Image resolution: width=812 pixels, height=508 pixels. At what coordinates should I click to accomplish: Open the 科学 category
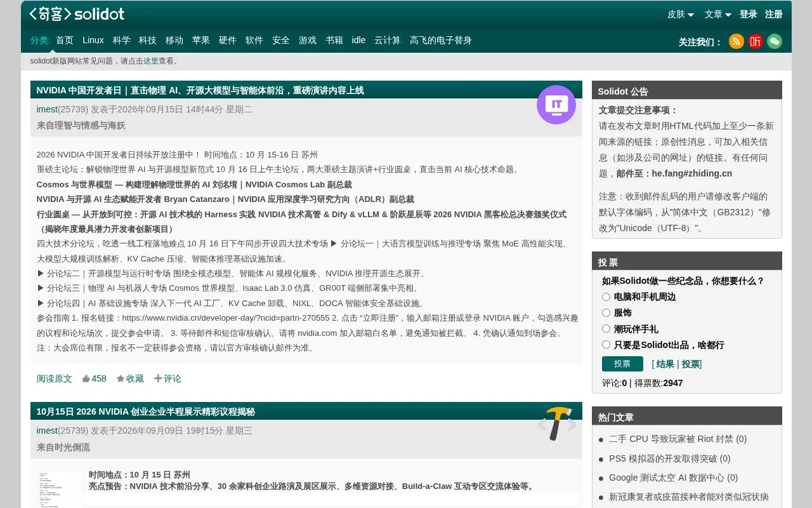[x=122, y=40]
